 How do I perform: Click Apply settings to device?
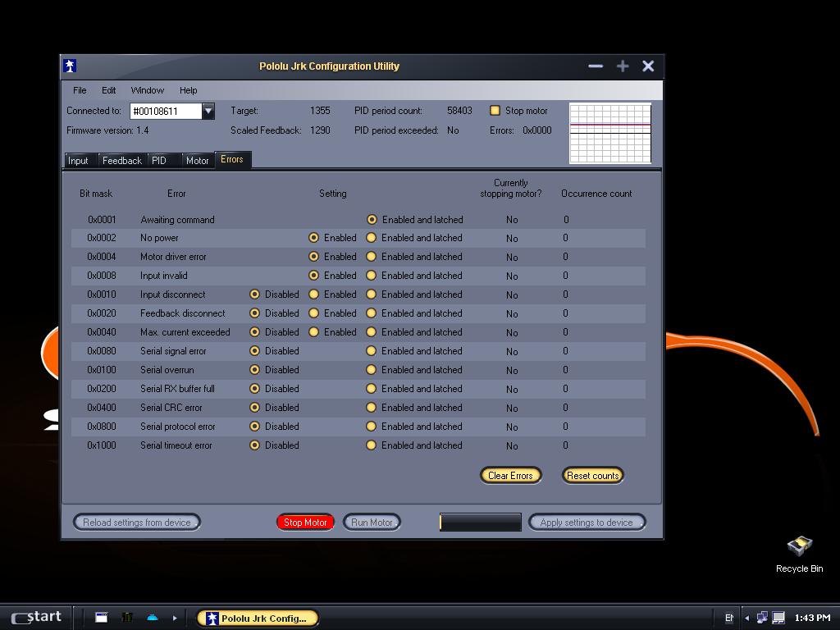point(587,523)
